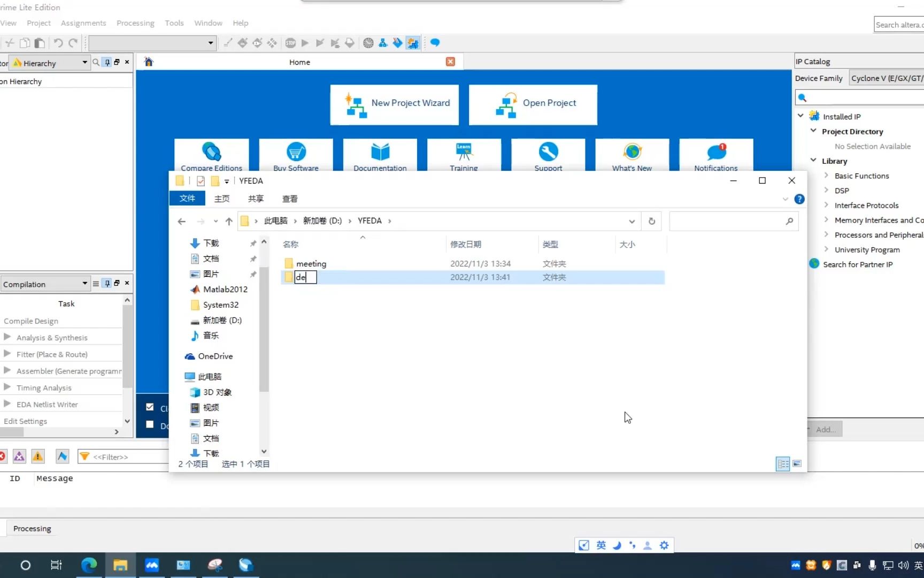The image size is (924, 578).
Task: Collapse the Installed IP tree node
Action: pyautogui.click(x=800, y=116)
